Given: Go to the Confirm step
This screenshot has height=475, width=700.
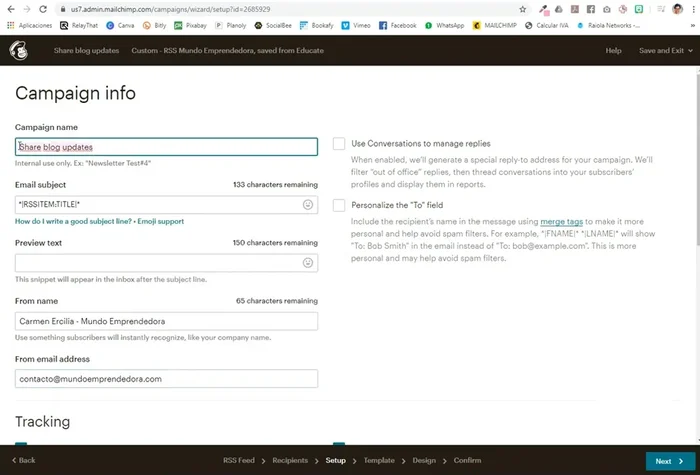Looking at the screenshot, I should pyautogui.click(x=467, y=460).
